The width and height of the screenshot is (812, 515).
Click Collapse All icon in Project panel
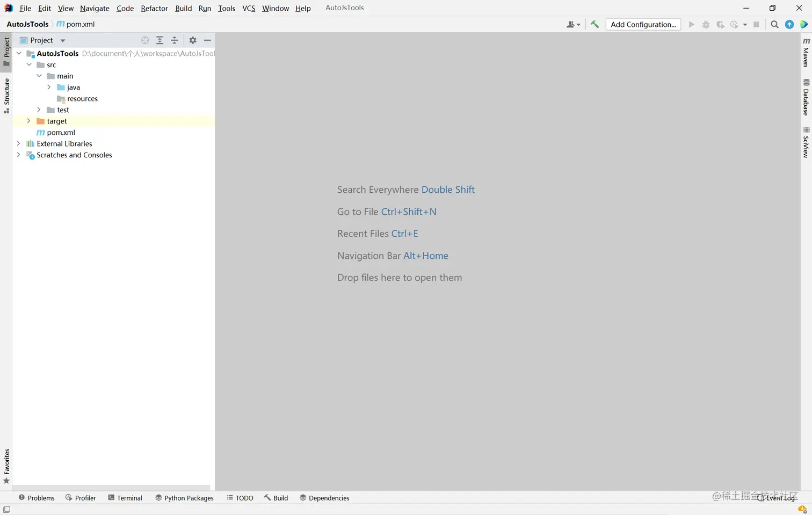(175, 40)
